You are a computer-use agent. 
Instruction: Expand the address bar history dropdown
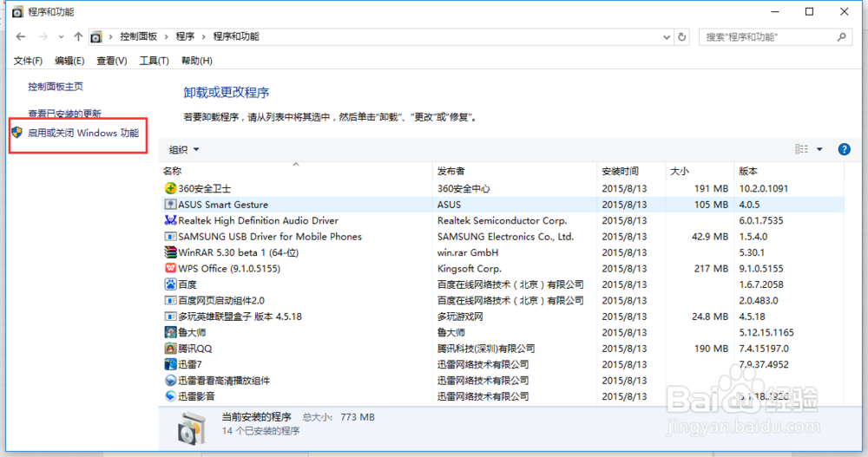[x=667, y=37]
